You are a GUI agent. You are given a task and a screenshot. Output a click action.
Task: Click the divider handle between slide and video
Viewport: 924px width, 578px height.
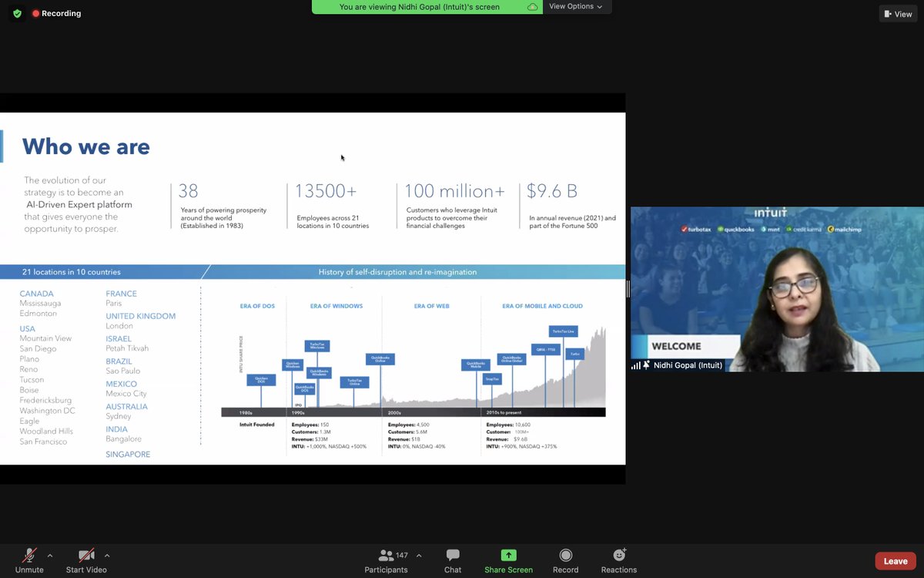point(628,289)
